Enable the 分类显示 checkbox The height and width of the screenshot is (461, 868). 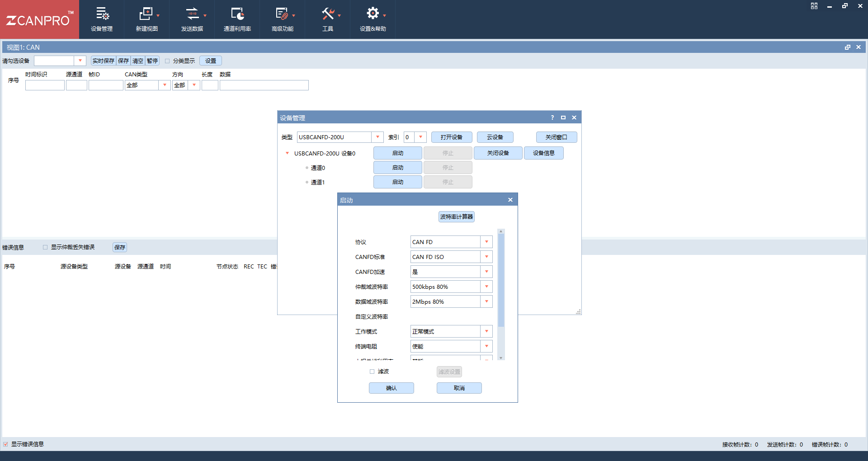[x=167, y=61]
